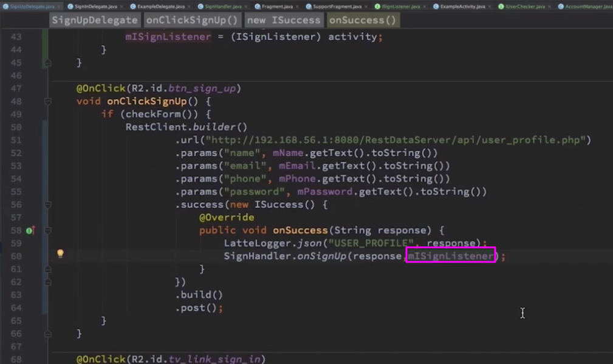Open AccountManager.java tab
Screen dimensions: 613x364
[585, 6]
